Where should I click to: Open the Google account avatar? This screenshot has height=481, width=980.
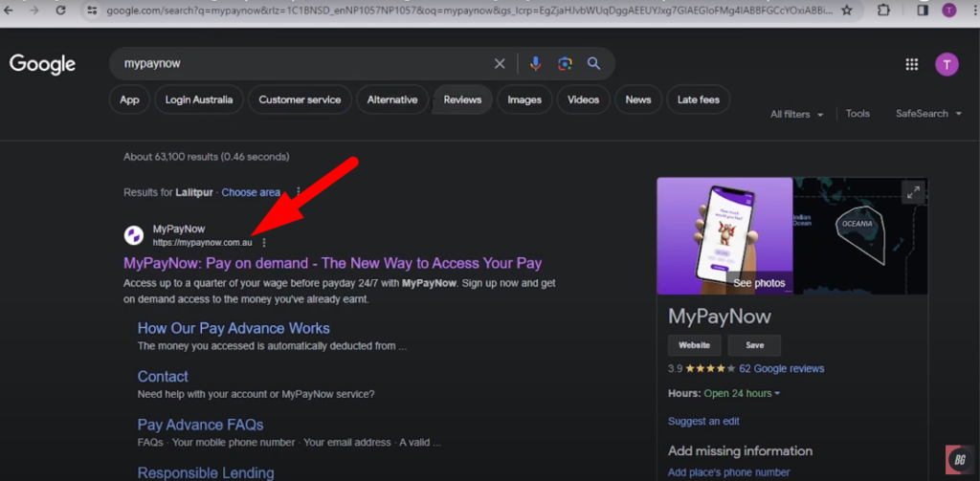coord(946,64)
